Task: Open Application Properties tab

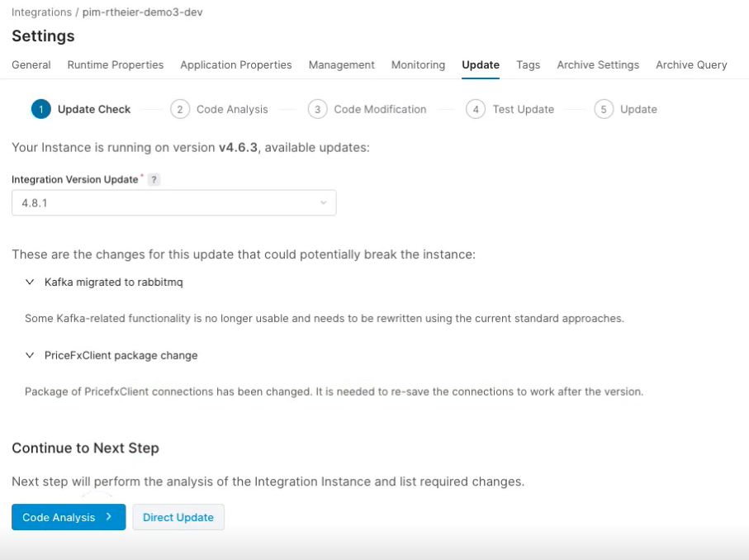Action: 236,65
